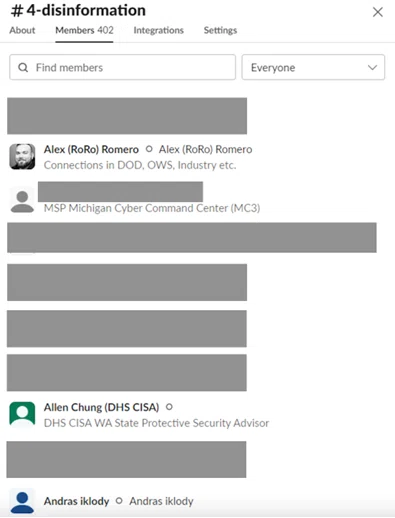Open the Everyone filter dropdown
This screenshot has height=518, width=395.
(313, 67)
